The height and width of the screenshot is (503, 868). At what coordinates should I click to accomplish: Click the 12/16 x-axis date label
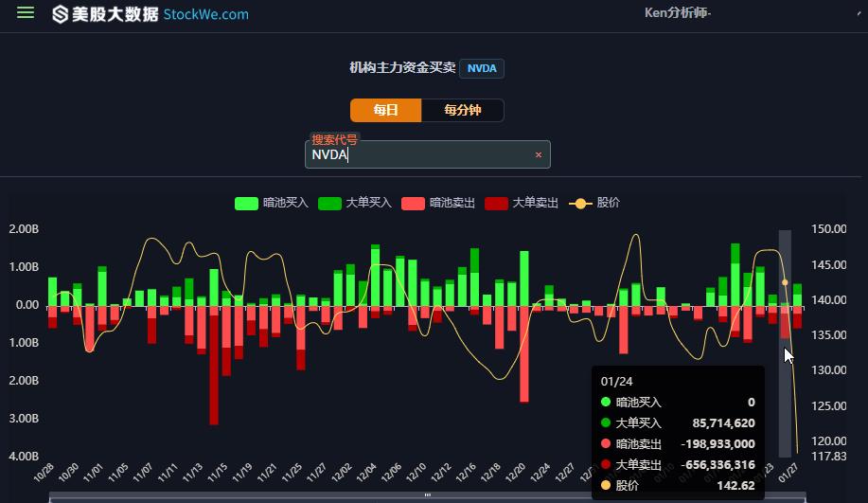click(466, 473)
